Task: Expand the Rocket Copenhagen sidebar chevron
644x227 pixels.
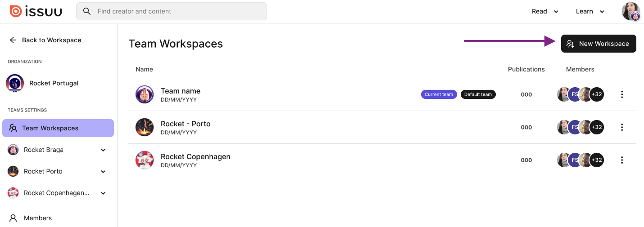Action: pos(103,193)
